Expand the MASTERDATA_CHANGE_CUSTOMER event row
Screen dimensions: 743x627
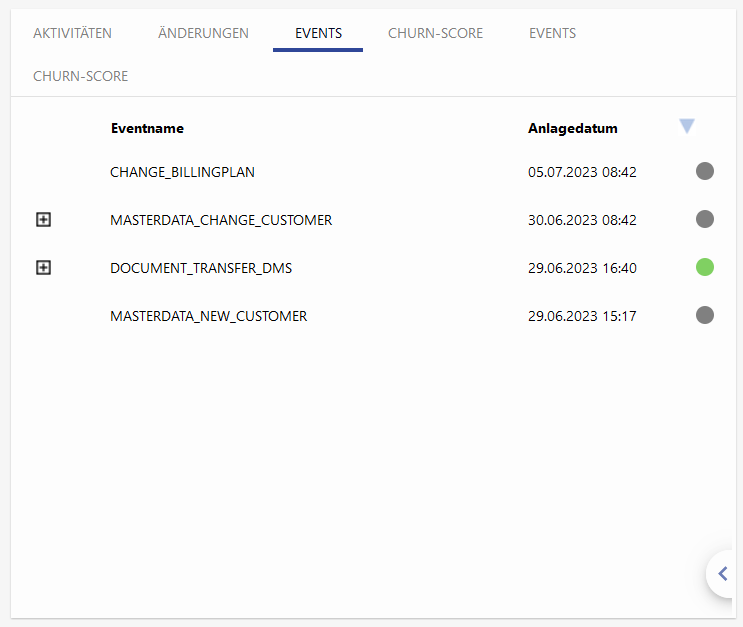(x=43, y=219)
